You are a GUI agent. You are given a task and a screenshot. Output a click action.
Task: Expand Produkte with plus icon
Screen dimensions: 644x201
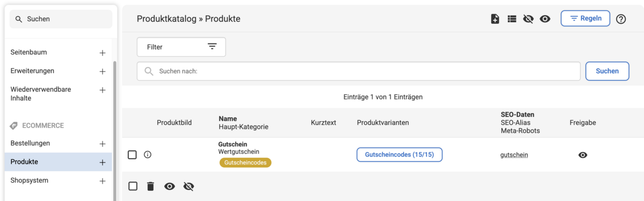pyautogui.click(x=103, y=162)
